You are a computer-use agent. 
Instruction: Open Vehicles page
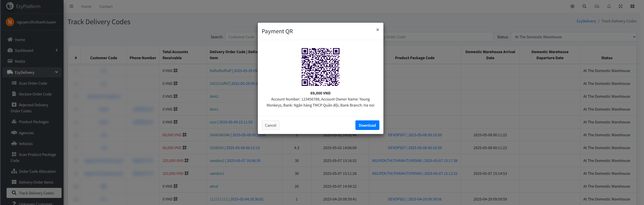(x=34, y=144)
